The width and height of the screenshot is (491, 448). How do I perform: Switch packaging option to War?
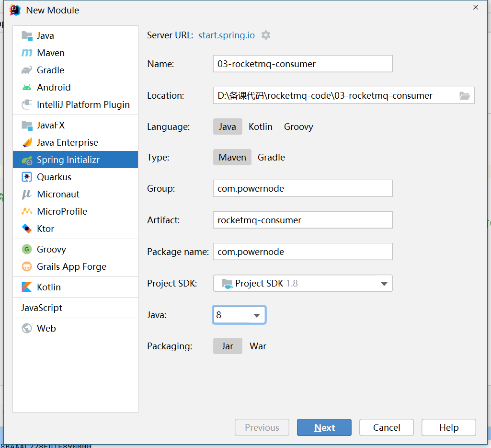(258, 346)
